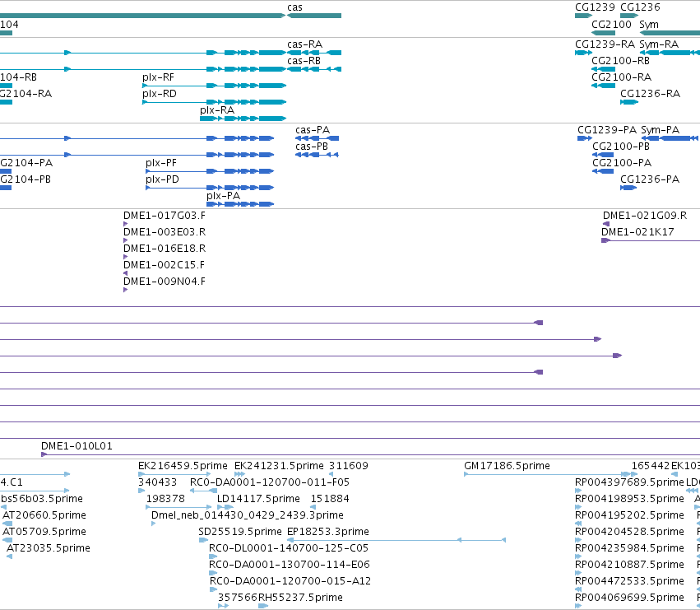Click the RC0-DL0001-140700-125-C05 label
Screen dimensions: 700x610
pyautogui.click(x=289, y=549)
